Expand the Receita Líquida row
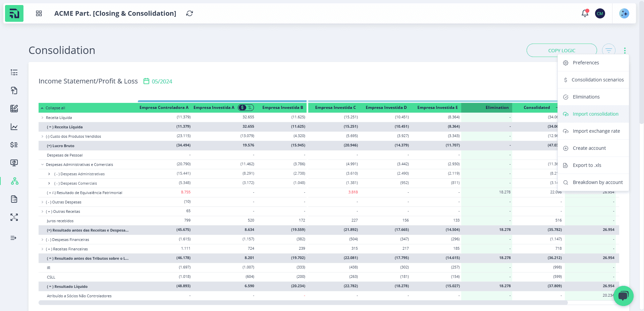The width and height of the screenshot is (644, 311). tap(42, 118)
